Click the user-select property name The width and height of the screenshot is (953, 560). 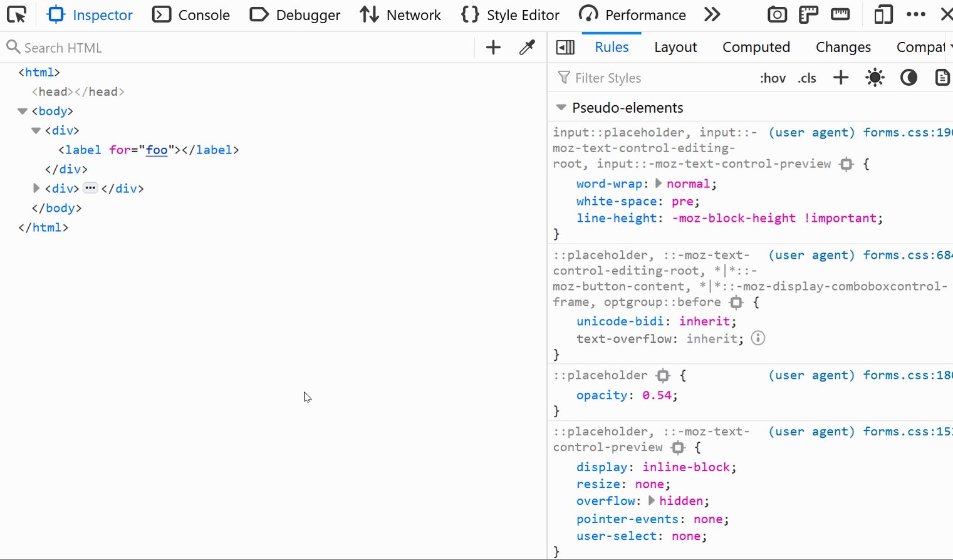[x=617, y=536]
